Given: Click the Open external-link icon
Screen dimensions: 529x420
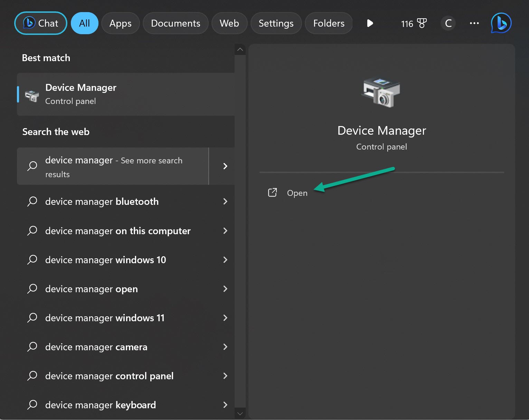Looking at the screenshot, I should 272,192.
